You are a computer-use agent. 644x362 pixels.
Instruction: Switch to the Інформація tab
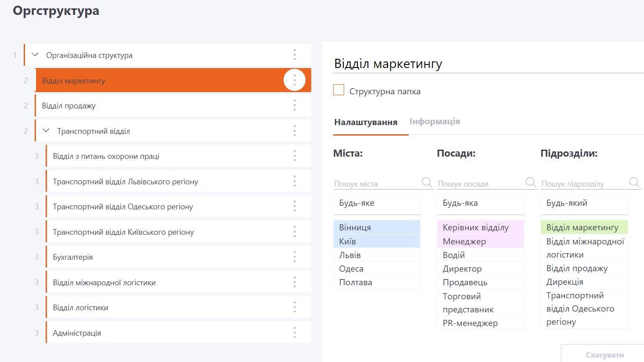click(x=435, y=122)
